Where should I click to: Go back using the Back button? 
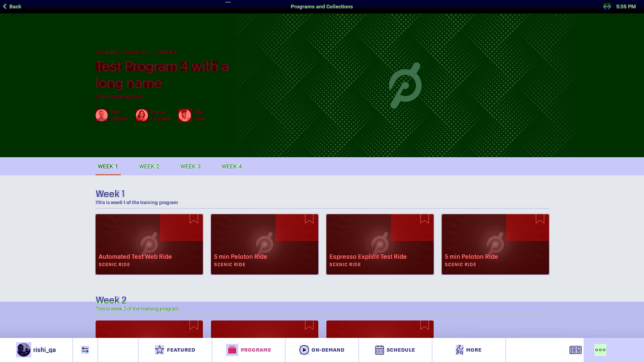[12, 6]
